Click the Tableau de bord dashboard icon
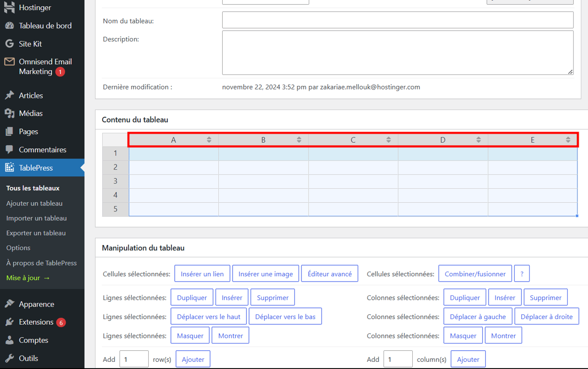Screen dimensions: 588x369 coord(9,25)
